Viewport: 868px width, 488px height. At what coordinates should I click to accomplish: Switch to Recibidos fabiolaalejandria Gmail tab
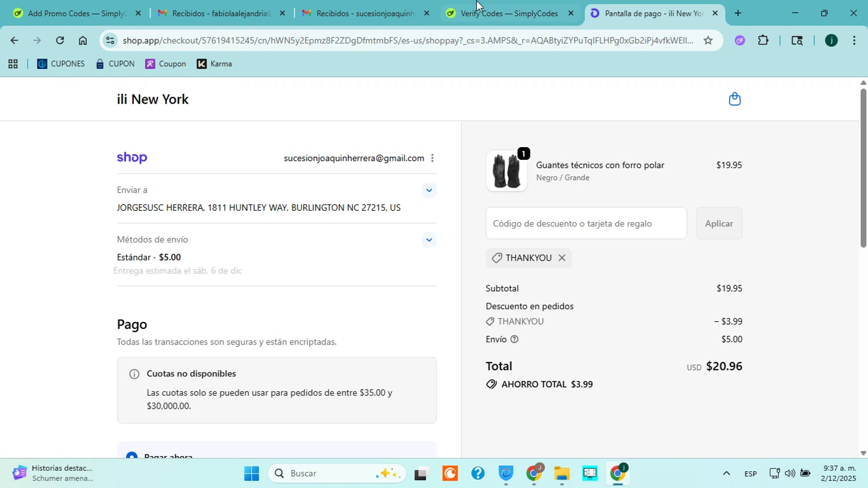click(x=221, y=13)
